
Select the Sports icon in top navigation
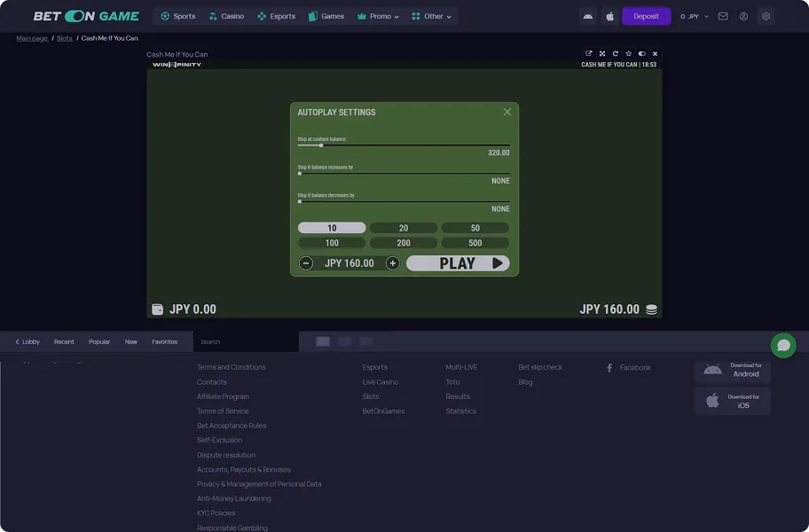(163, 16)
